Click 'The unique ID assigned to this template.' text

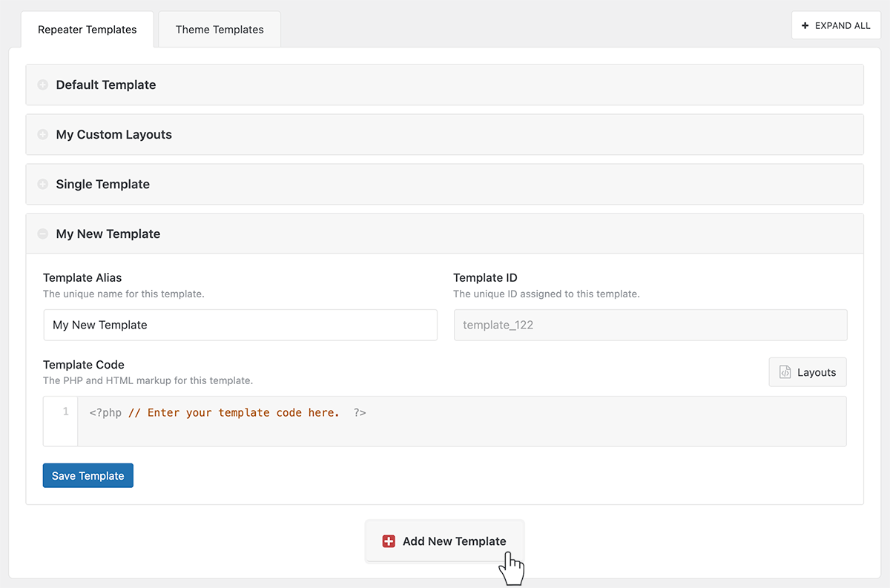point(547,294)
